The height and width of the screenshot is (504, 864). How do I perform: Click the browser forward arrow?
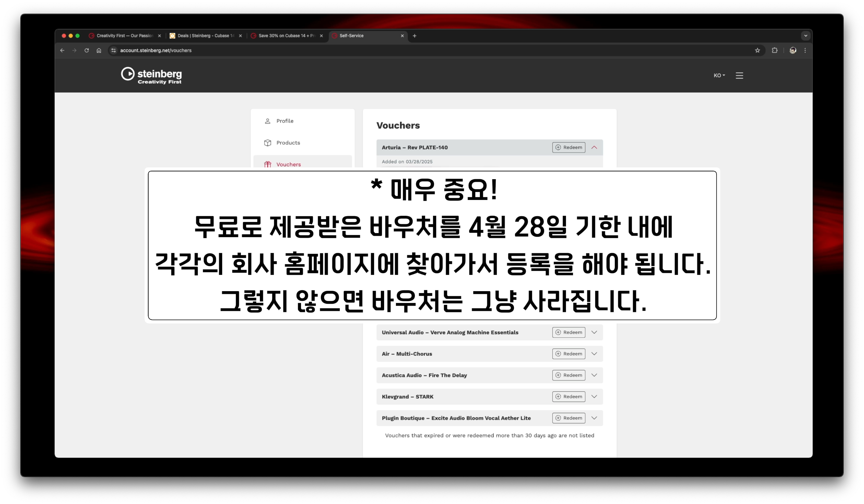(74, 51)
